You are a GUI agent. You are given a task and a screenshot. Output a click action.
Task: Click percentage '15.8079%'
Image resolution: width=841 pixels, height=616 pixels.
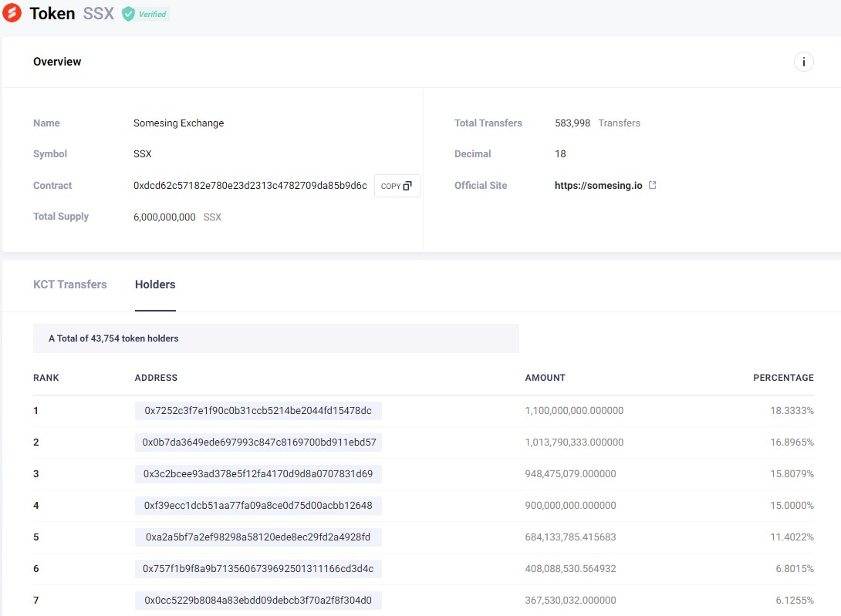[792, 474]
